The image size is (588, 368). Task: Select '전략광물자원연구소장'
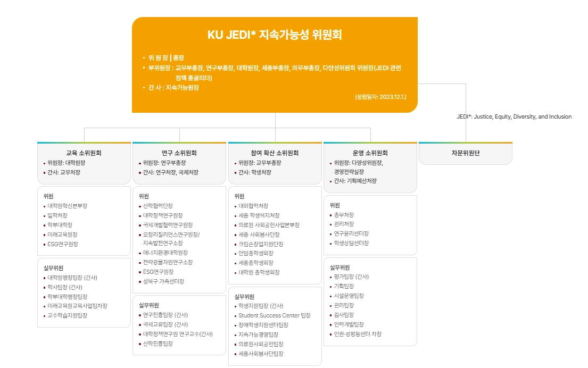pyautogui.click(x=168, y=262)
